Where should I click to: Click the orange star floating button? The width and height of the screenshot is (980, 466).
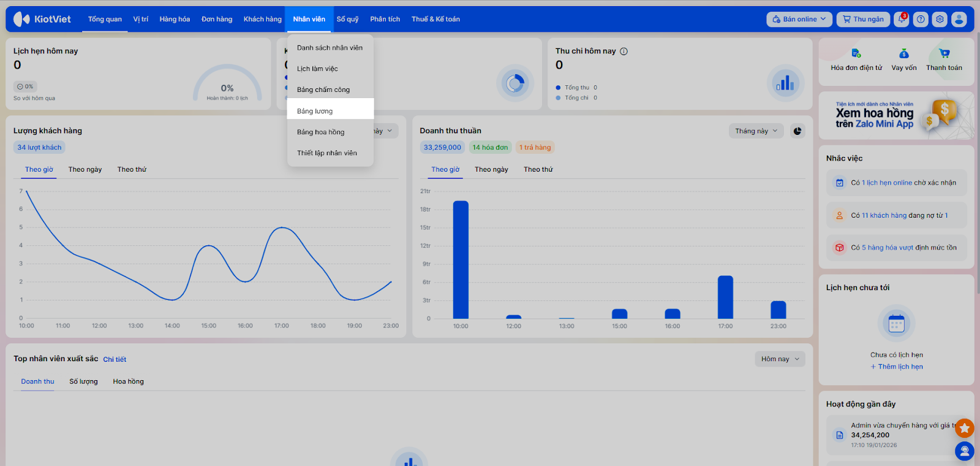pos(964,428)
